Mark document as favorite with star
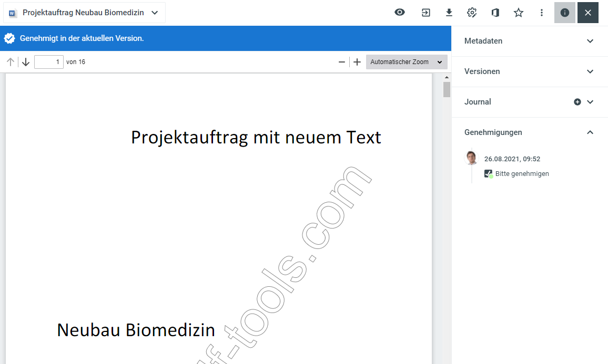Screen dimensions: 608x364 [x=519, y=13]
